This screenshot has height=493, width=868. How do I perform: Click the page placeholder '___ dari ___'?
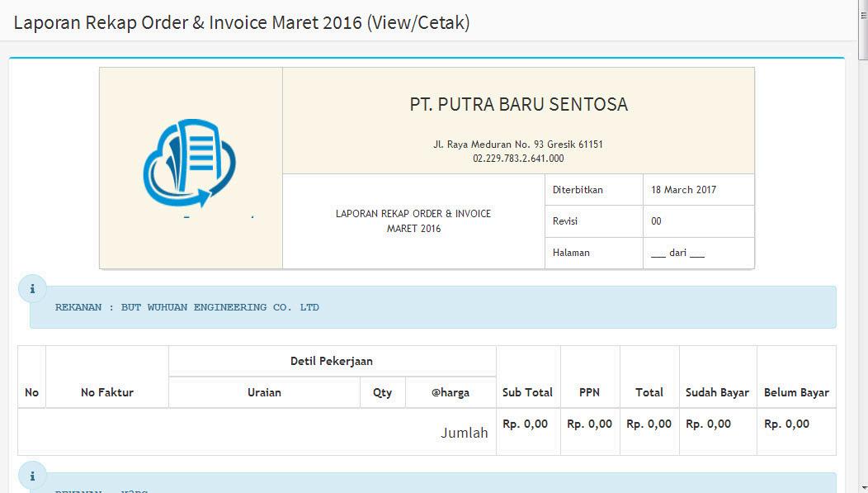point(677,253)
